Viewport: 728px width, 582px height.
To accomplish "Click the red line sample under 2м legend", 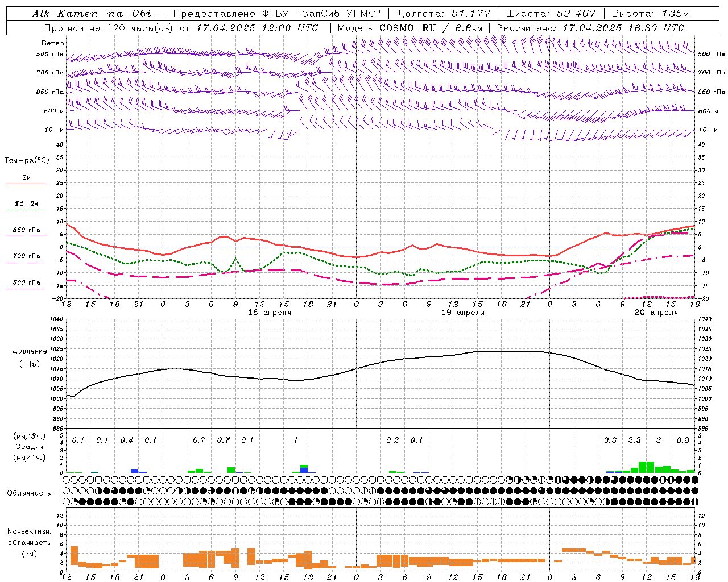I will pyautogui.click(x=26, y=184).
